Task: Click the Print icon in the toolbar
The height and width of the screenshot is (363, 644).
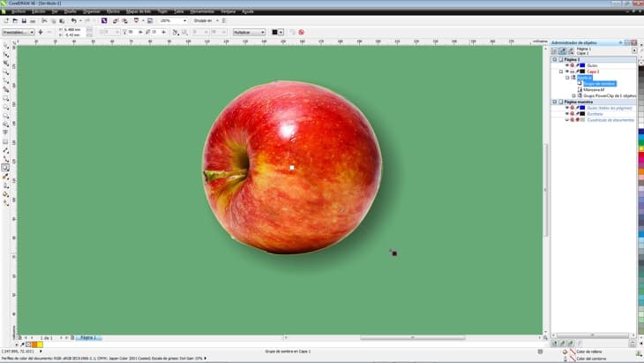Action: [33, 20]
